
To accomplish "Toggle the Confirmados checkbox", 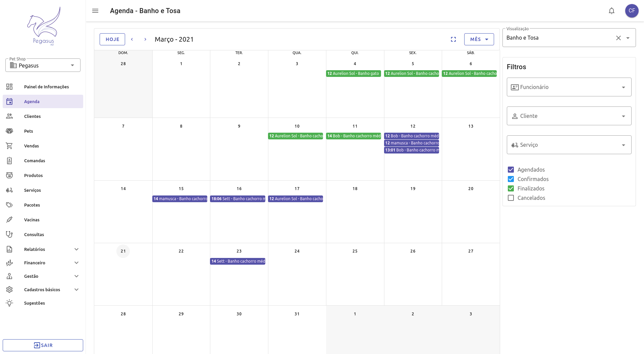I will pos(511,179).
